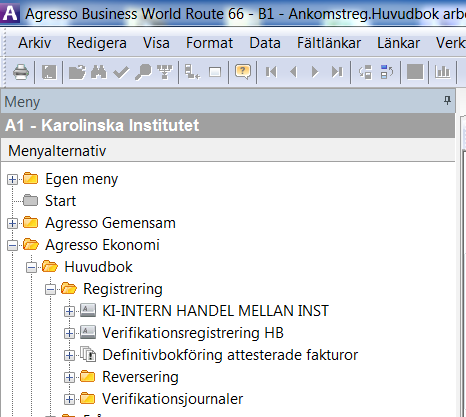Screen dimensions: 466x417
Task: Open the Redigera menu
Action: (97, 43)
